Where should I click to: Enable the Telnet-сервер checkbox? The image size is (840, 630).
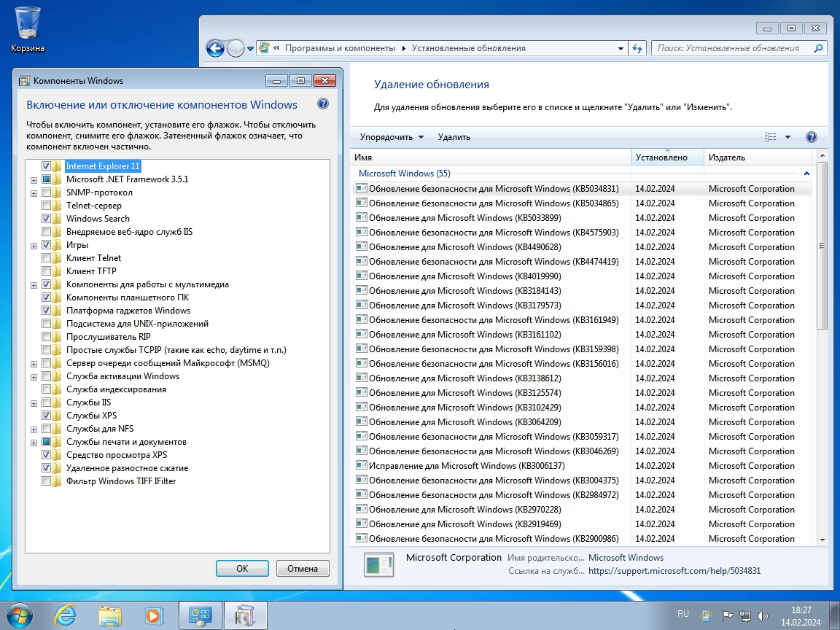[x=47, y=206]
